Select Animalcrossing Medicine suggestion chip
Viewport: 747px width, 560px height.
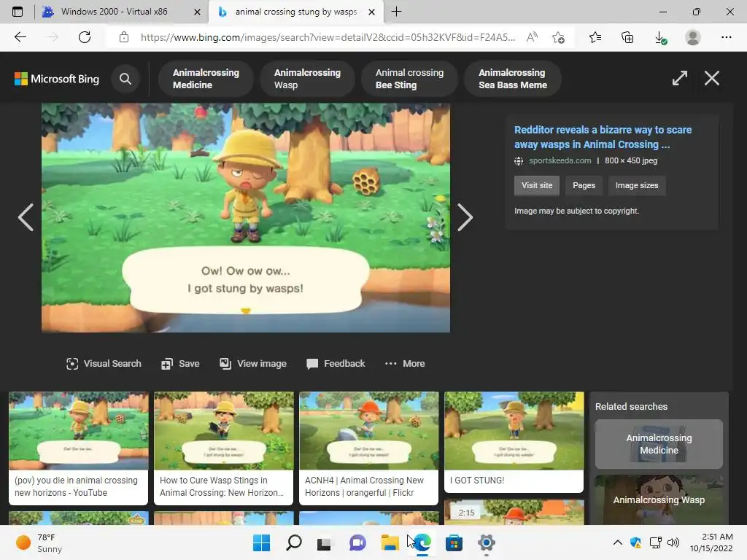click(206, 79)
